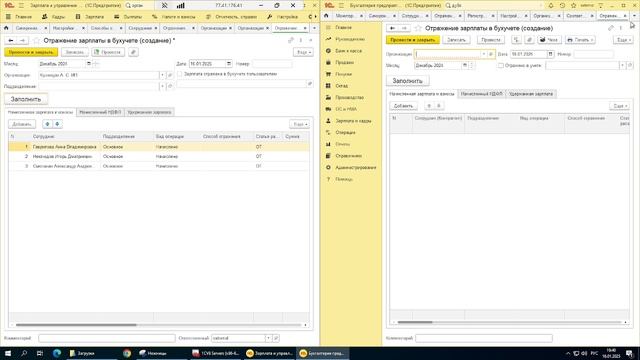This screenshot has width=640, height=360.
Task: Open Еще menu in Бухгалтерия document toolbar
Action: [623, 40]
